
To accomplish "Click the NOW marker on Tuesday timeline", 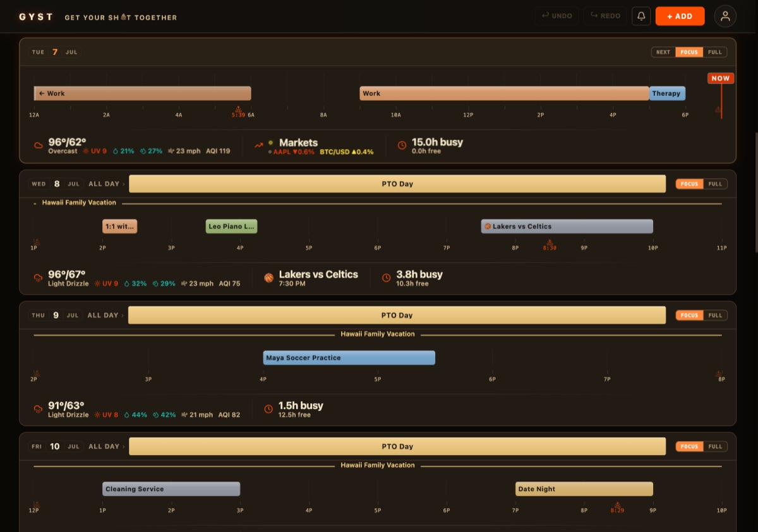I will (x=720, y=78).
